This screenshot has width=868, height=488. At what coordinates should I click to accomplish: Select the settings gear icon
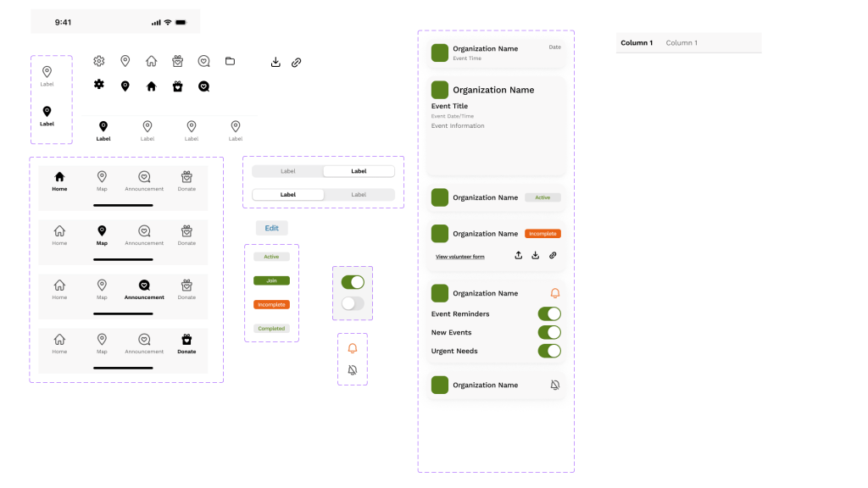[98, 61]
